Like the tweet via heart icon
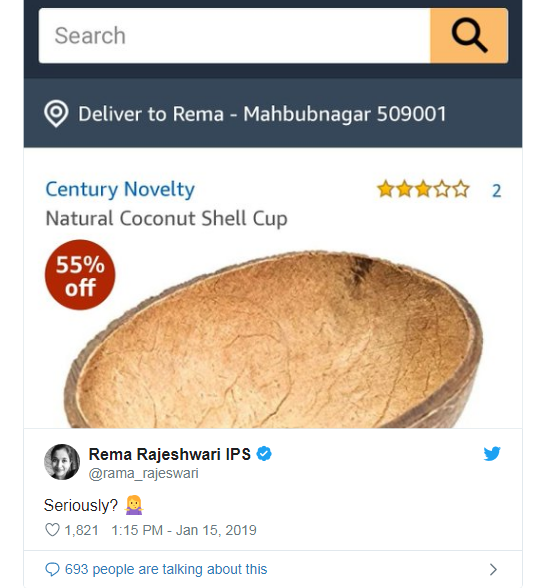 point(52,530)
